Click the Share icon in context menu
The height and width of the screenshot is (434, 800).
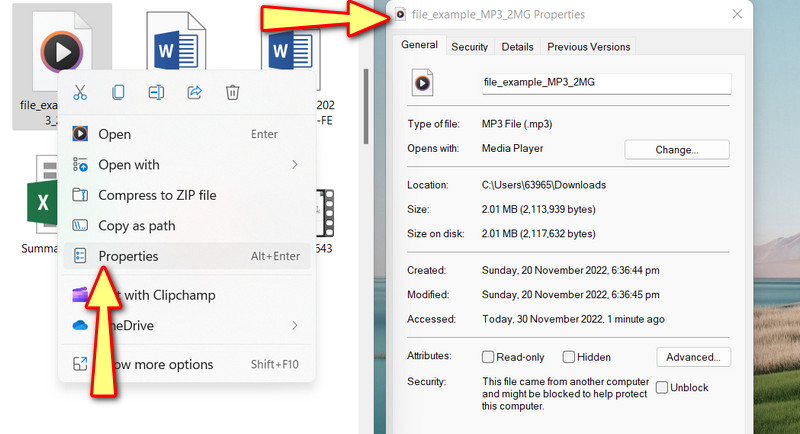click(x=195, y=93)
